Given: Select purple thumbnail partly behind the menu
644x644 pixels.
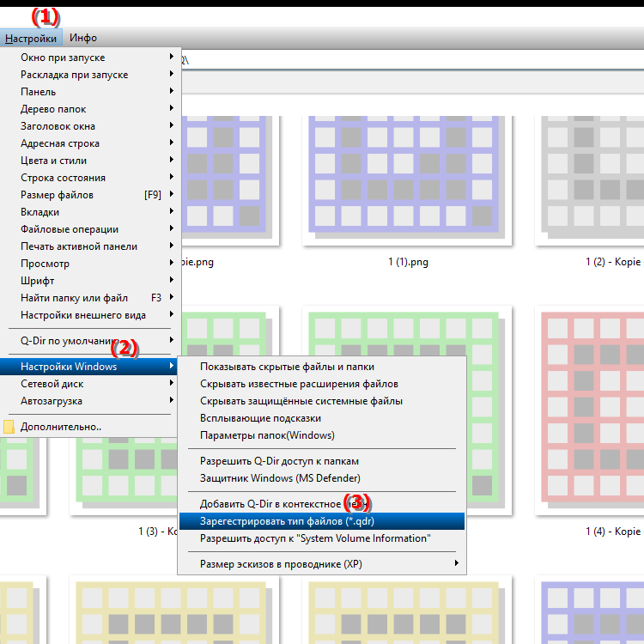Looking at the screenshot, I should 230,180.
